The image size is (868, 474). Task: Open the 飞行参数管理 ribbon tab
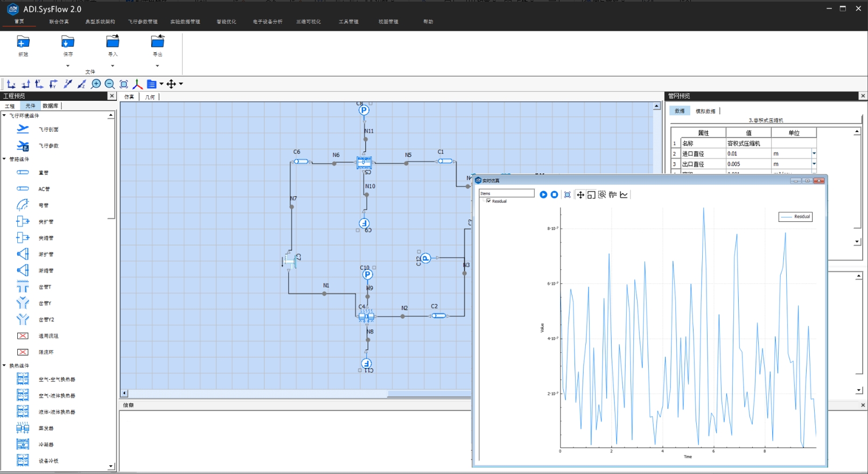pos(143,22)
